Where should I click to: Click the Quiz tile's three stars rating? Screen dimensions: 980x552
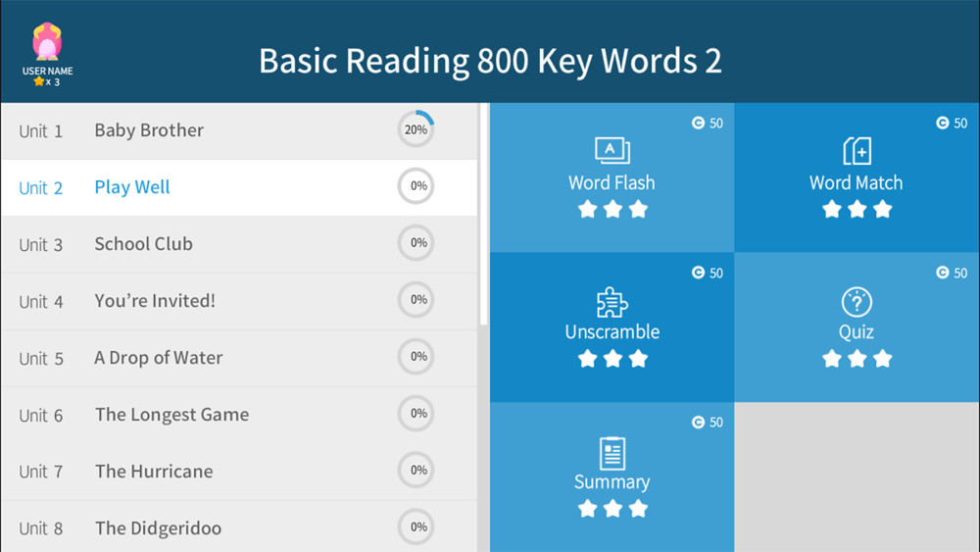tap(857, 359)
